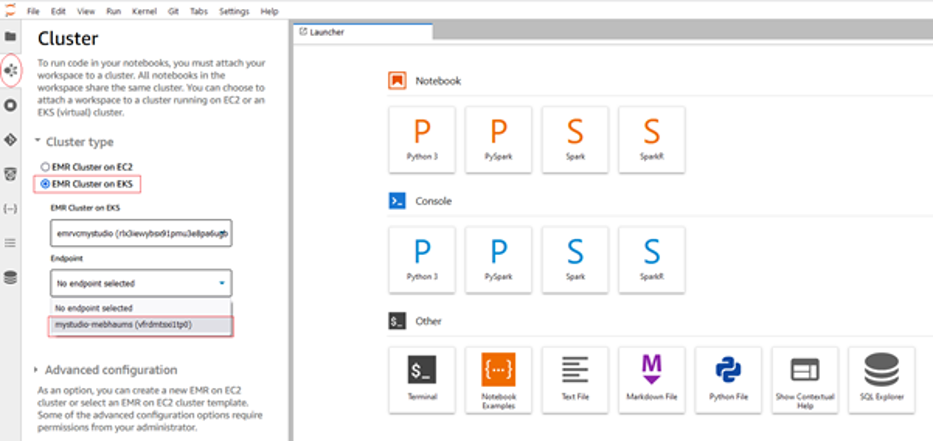933x441 pixels.
Task: Click the Notebook section heading
Action: point(438,80)
